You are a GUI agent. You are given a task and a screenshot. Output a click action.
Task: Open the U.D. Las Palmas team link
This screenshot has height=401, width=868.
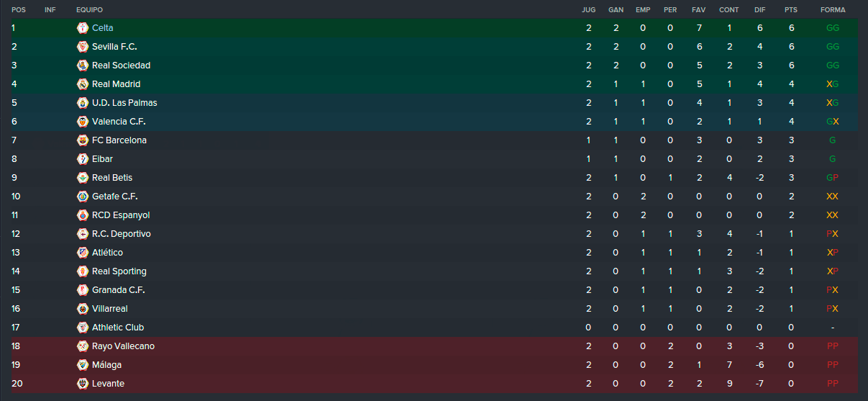click(124, 103)
